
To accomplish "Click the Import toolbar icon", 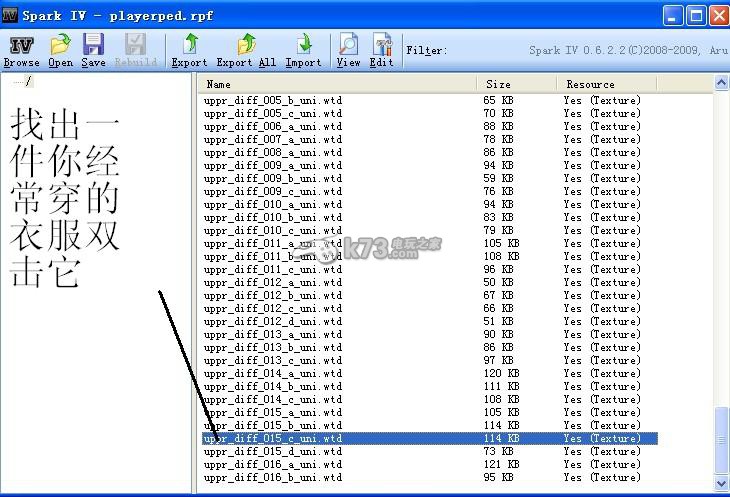I will (303, 49).
